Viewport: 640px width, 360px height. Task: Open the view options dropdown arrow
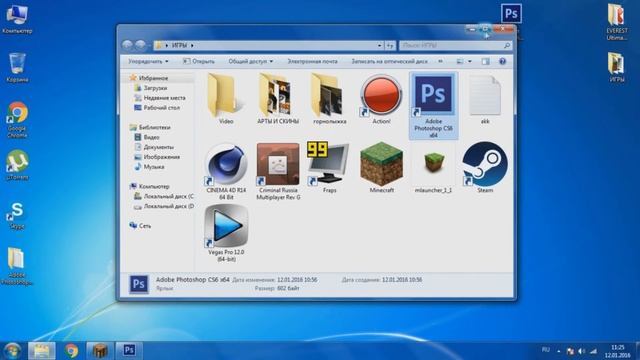[x=470, y=61]
